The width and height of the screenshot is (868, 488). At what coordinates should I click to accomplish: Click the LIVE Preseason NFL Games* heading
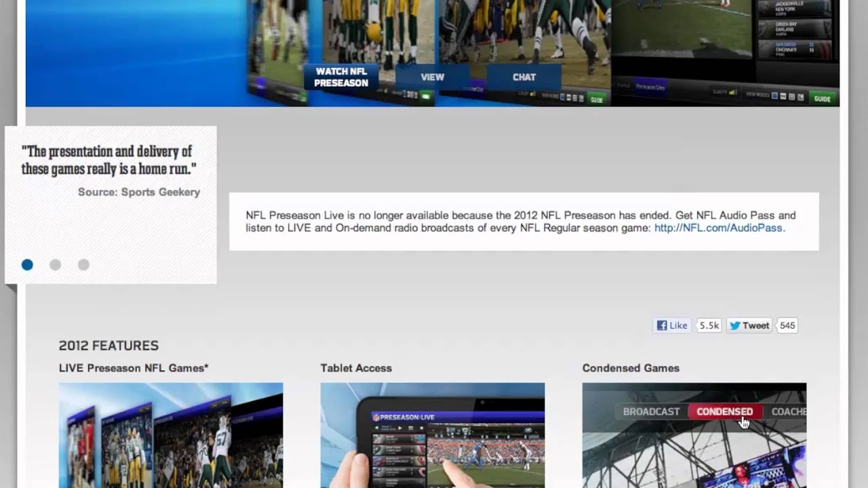(134, 368)
